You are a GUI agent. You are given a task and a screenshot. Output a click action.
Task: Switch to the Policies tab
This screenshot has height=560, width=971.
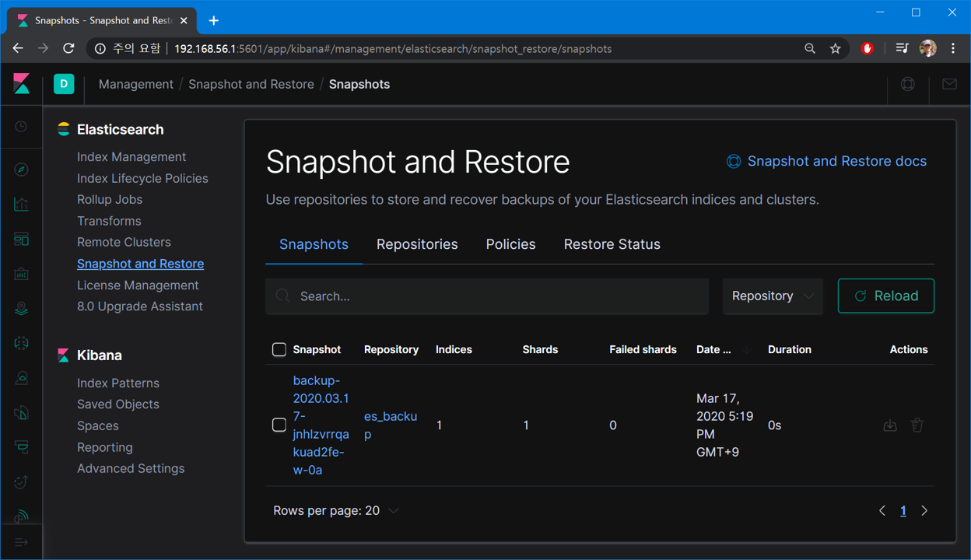click(510, 244)
